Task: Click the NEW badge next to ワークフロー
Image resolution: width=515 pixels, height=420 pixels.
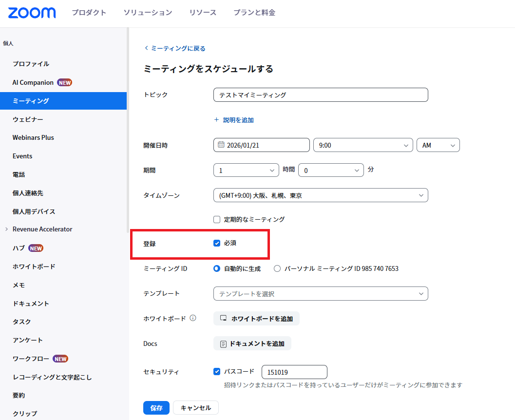Action: 60,359
